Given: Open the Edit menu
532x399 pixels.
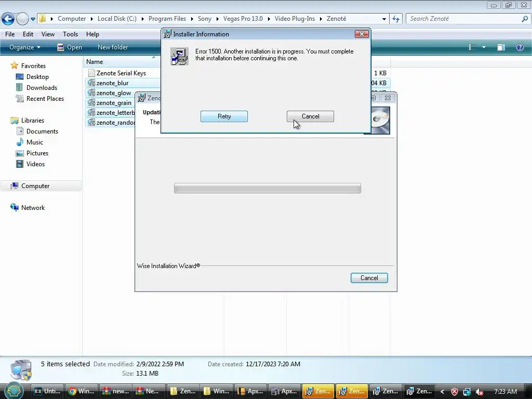Looking at the screenshot, I should tap(28, 34).
